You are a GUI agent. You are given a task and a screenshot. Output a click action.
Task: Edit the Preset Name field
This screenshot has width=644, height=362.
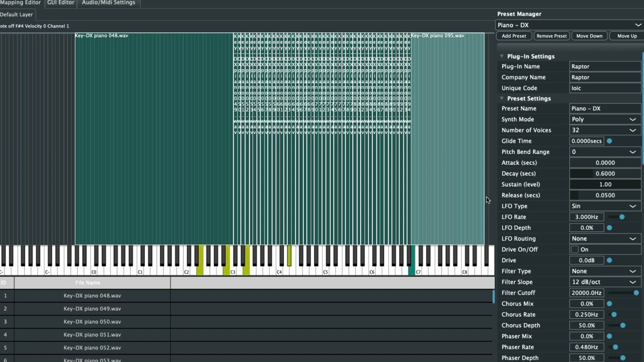coord(606,109)
